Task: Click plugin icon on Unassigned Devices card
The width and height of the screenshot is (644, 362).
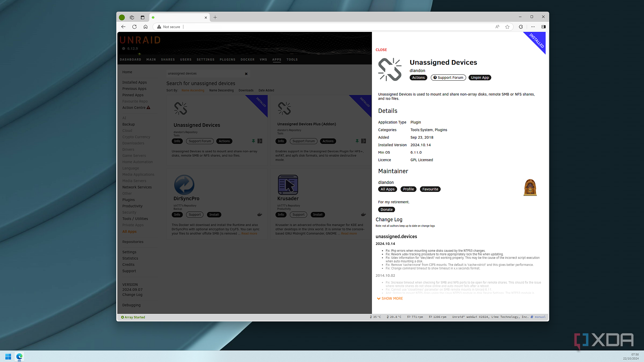Action: pos(260,141)
